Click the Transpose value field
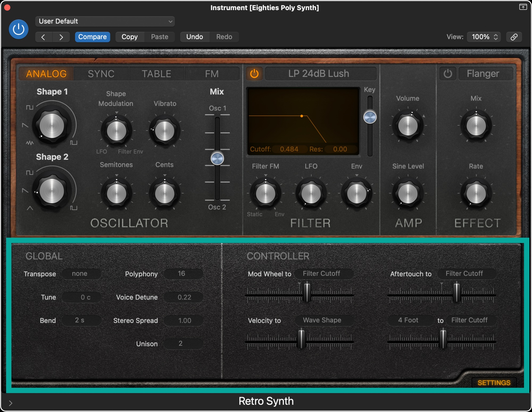Screen dimensions: 532x412 (81, 274)
